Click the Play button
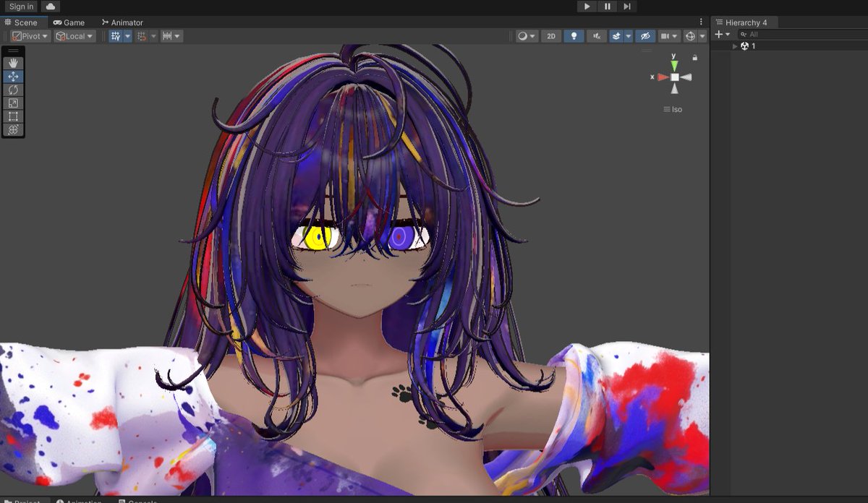868x503 pixels. pos(587,7)
